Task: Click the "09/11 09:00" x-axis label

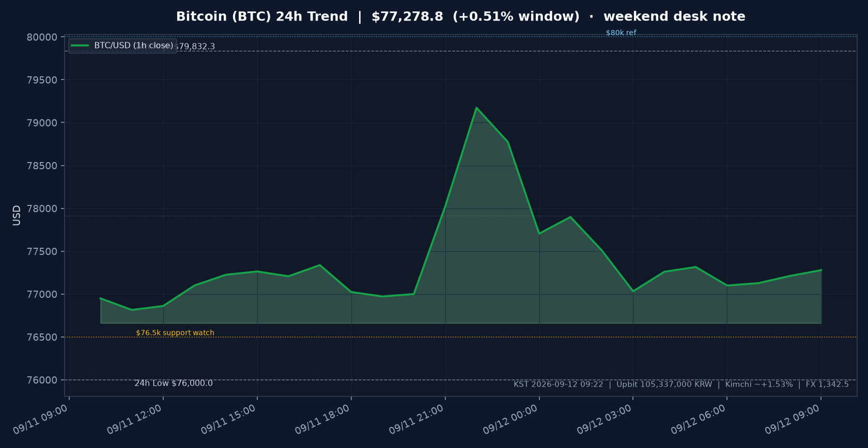Action: [40, 419]
